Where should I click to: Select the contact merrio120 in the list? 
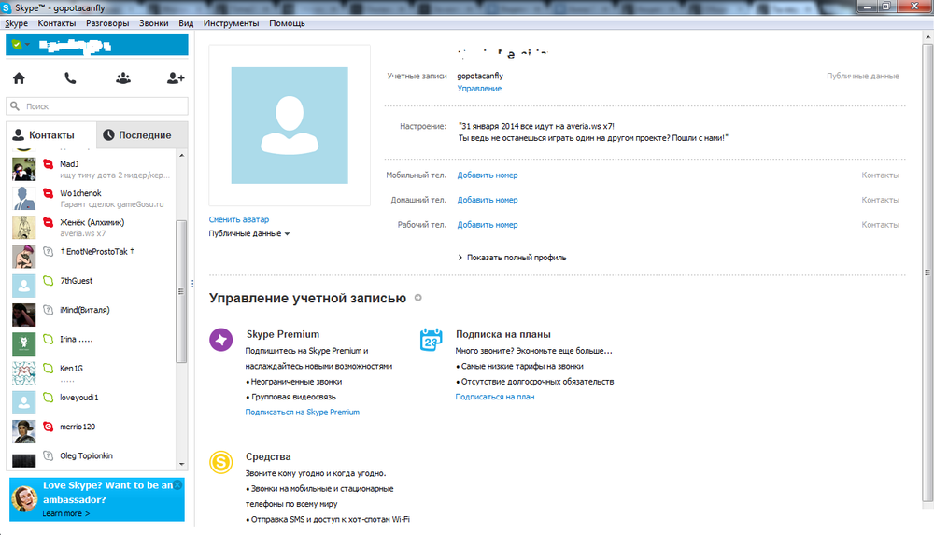click(77, 427)
